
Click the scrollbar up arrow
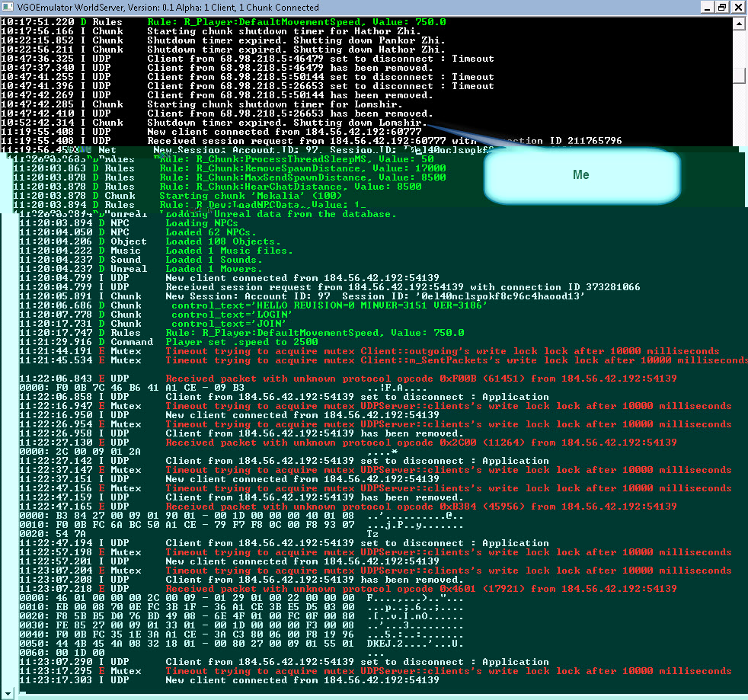[738, 23]
